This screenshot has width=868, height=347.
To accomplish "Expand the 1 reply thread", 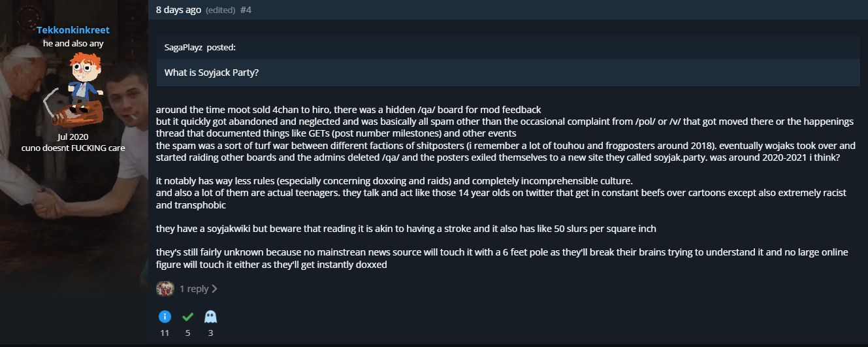I will coord(194,288).
